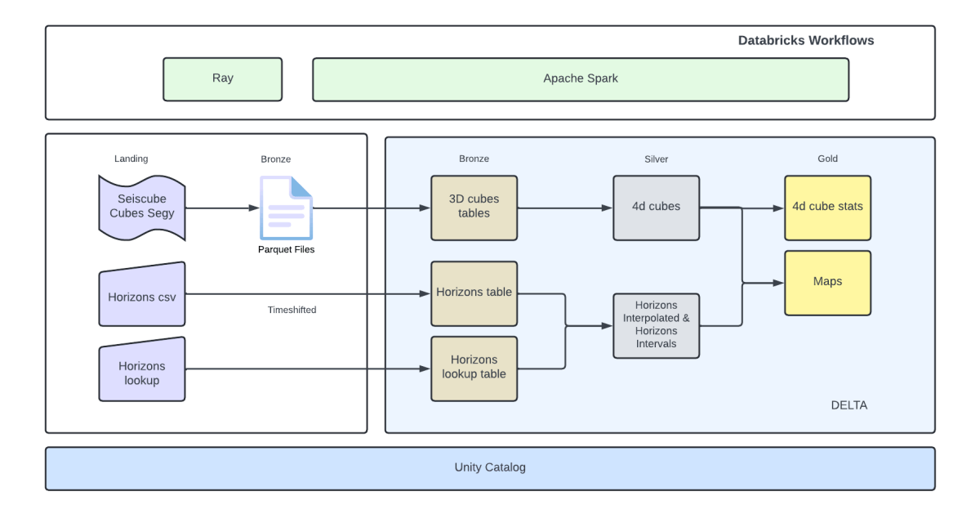Click the Seiscube Cubes Segy shape
Screen dimensions: 980x514
point(141,208)
